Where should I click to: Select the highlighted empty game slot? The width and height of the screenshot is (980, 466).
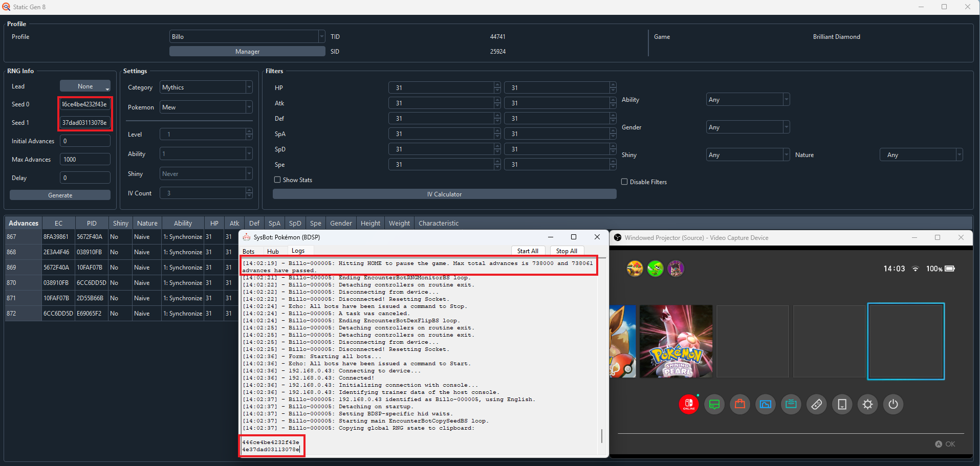tap(906, 341)
